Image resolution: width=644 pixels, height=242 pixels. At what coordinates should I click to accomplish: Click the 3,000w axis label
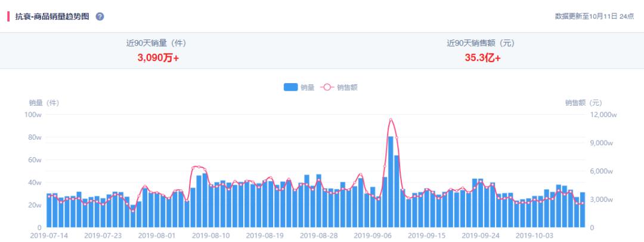pos(602,200)
